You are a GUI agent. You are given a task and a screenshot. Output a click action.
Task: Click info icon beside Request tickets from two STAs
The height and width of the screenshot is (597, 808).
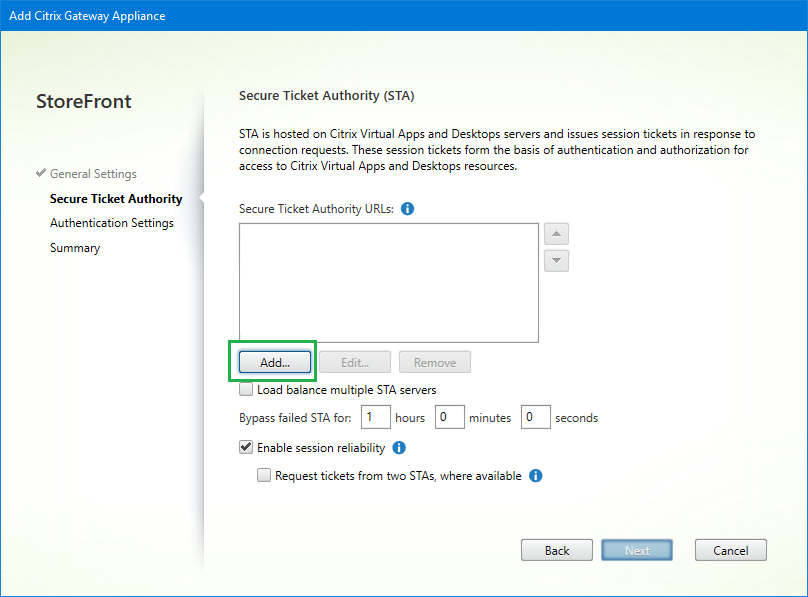[535, 476]
